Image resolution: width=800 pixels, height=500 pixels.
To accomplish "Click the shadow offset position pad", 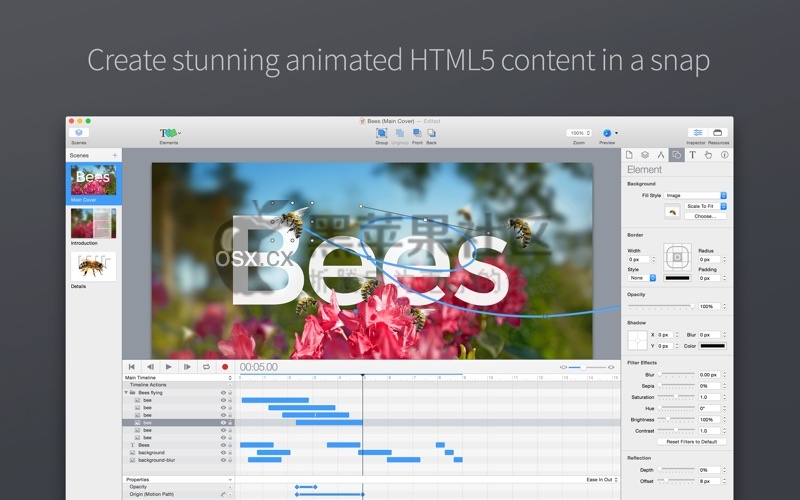I will 637,340.
